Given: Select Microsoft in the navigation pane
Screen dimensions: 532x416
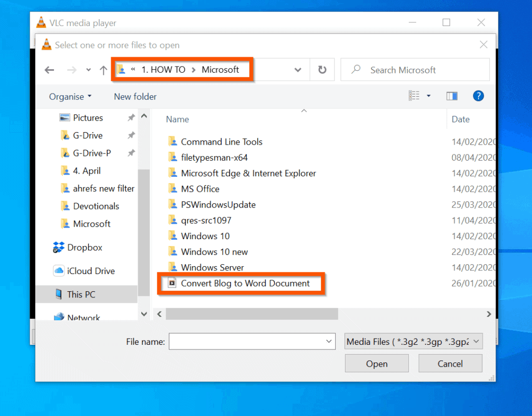Looking at the screenshot, I should click(x=91, y=224).
